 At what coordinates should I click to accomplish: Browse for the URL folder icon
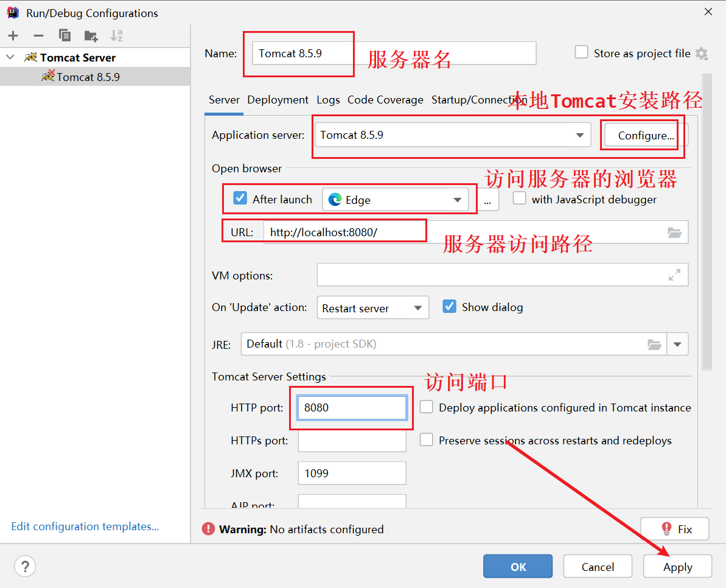(x=675, y=233)
